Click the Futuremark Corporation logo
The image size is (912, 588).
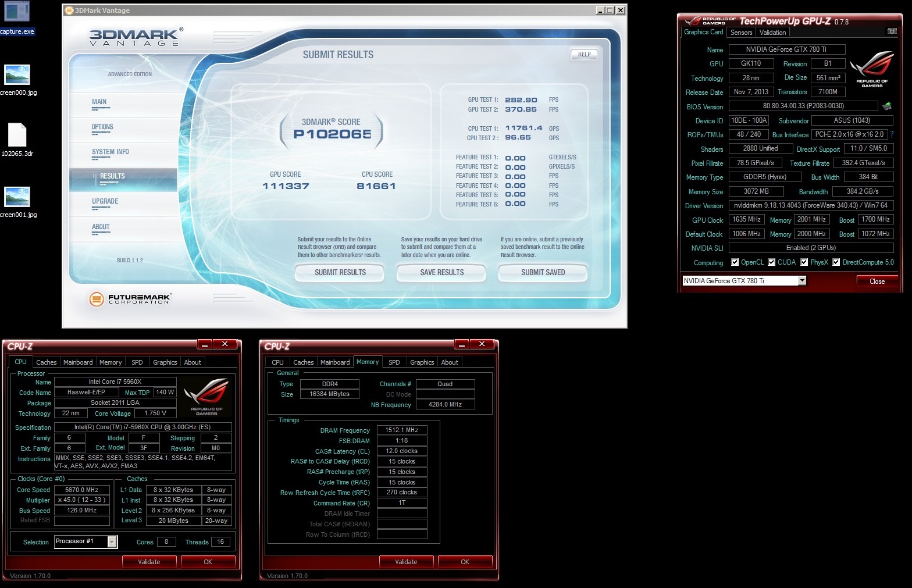coord(130,299)
